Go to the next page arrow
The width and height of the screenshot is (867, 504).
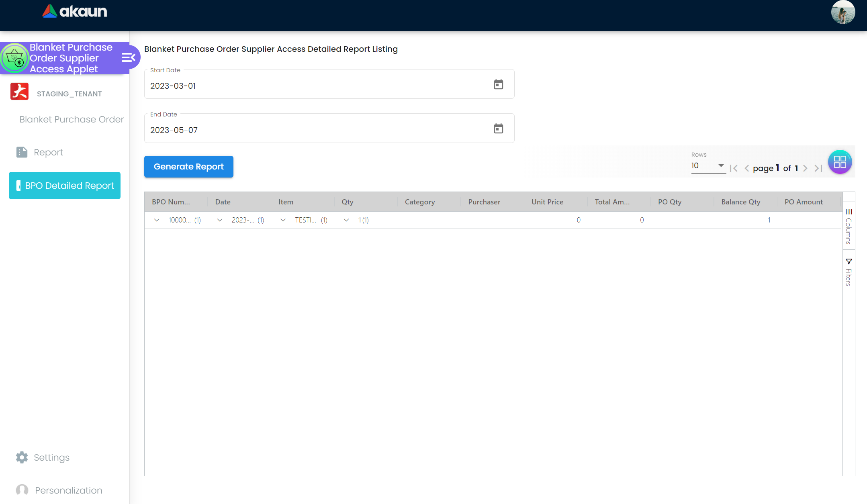pos(805,168)
